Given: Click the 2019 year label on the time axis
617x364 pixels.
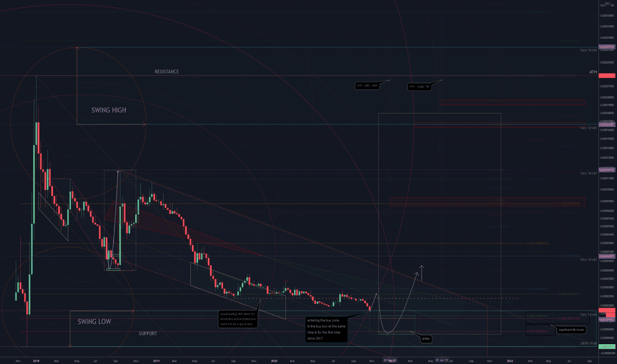Looking at the screenshot, I should [156, 361].
